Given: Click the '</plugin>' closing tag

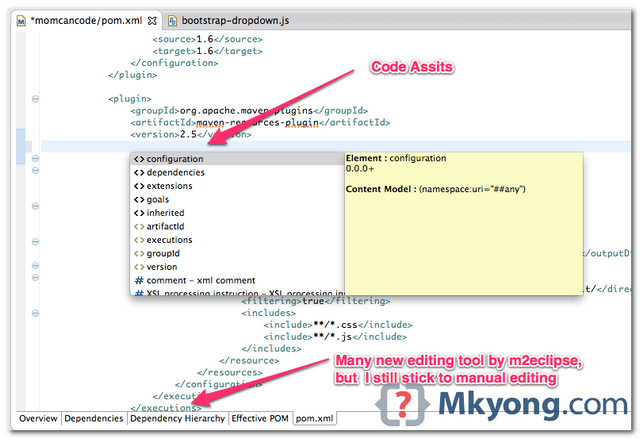Looking at the screenshot, I should 133,75.
